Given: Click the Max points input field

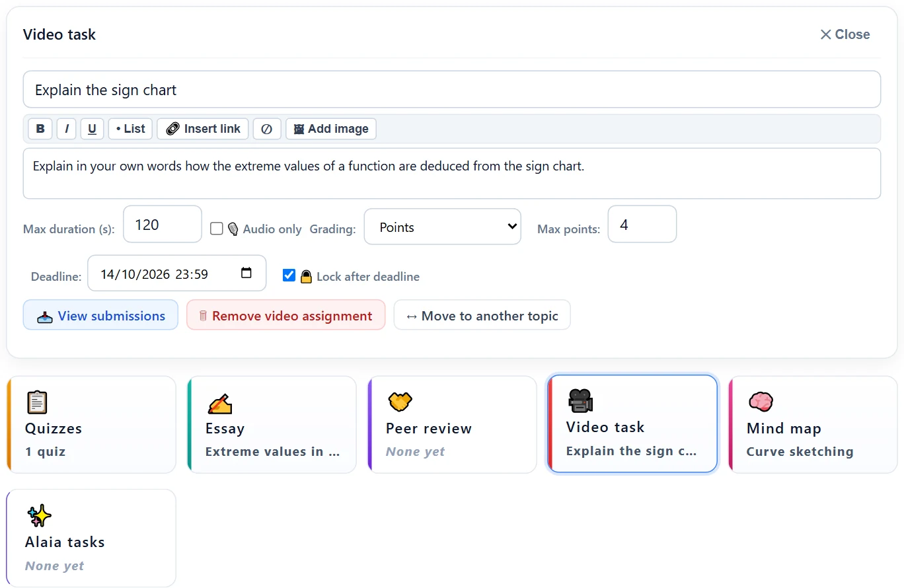Looking at the screenshot, I should tap(642, 224).
